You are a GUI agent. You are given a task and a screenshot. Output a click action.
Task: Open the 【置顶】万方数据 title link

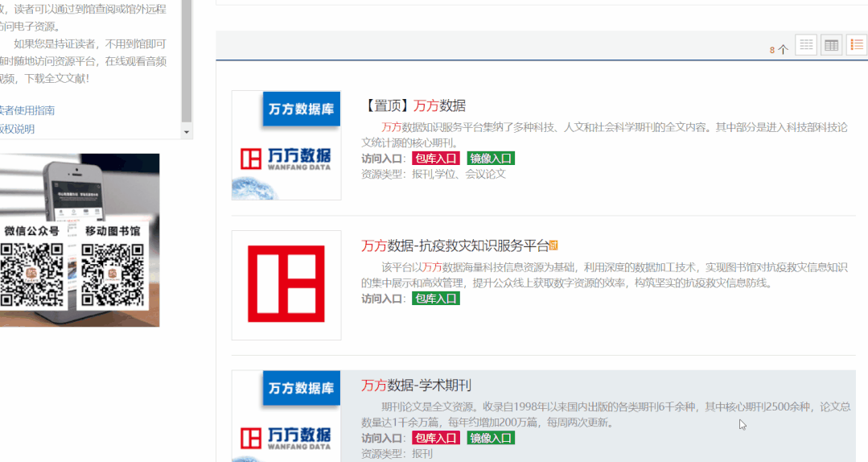414,105
